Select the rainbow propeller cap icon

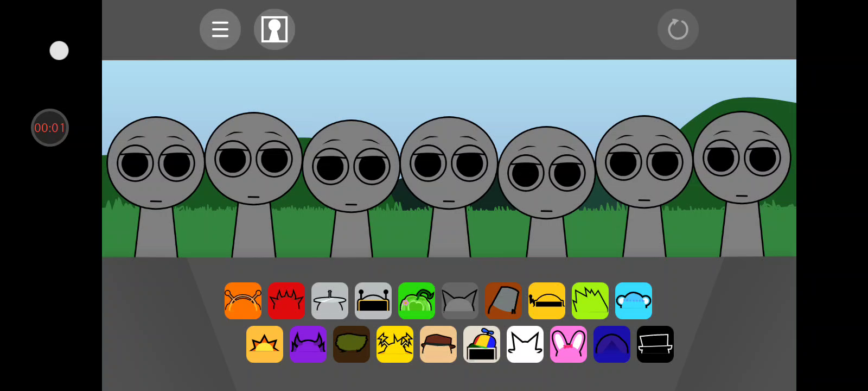tap(481, 344)
